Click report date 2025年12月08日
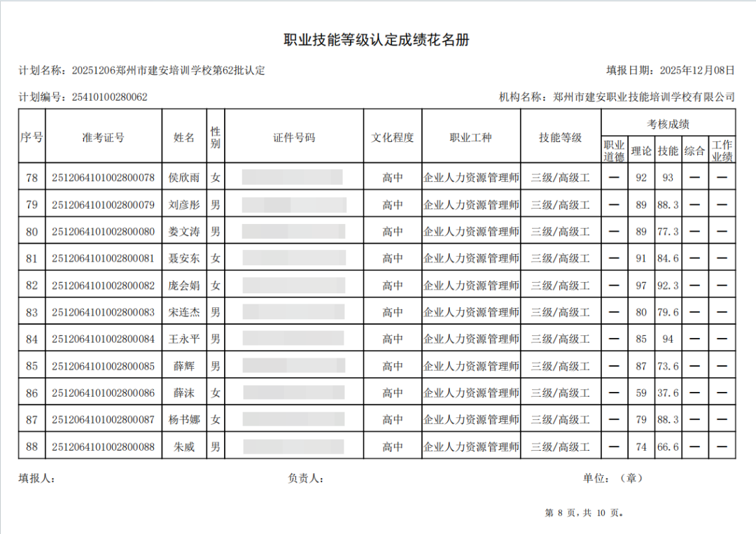 697,71
